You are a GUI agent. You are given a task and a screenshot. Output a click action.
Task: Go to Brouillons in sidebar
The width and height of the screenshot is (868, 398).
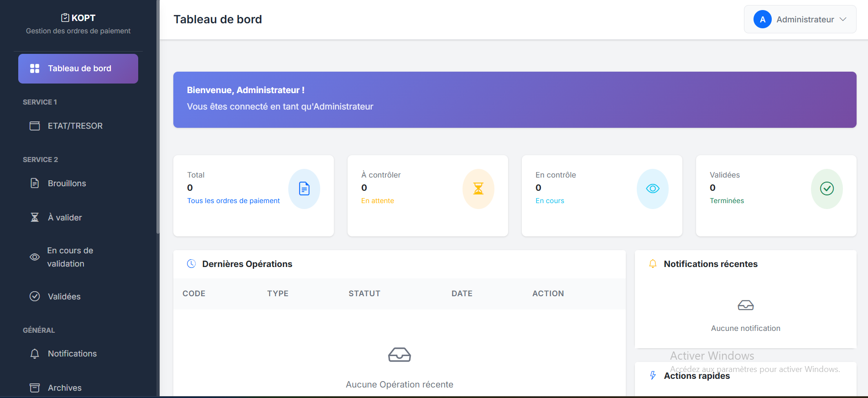(67, 183)
